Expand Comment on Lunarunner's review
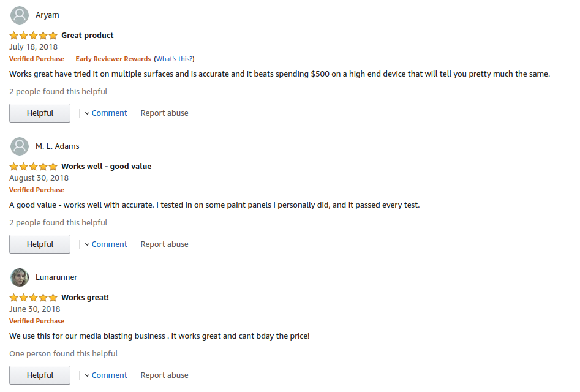 click(106, 375)
